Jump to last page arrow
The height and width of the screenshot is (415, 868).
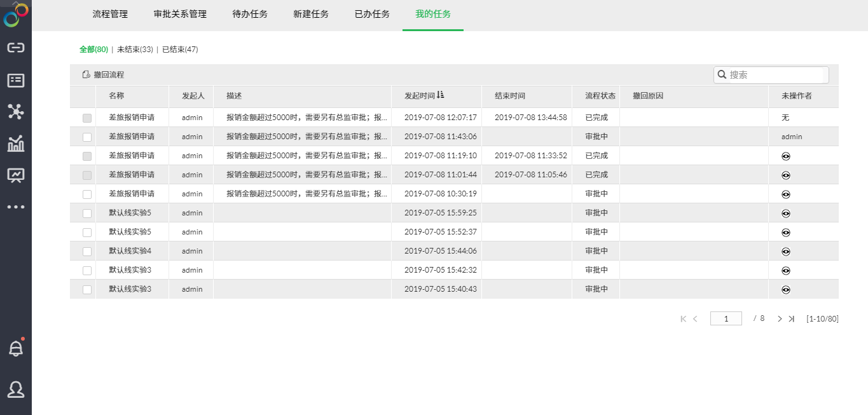click(791, 319)
